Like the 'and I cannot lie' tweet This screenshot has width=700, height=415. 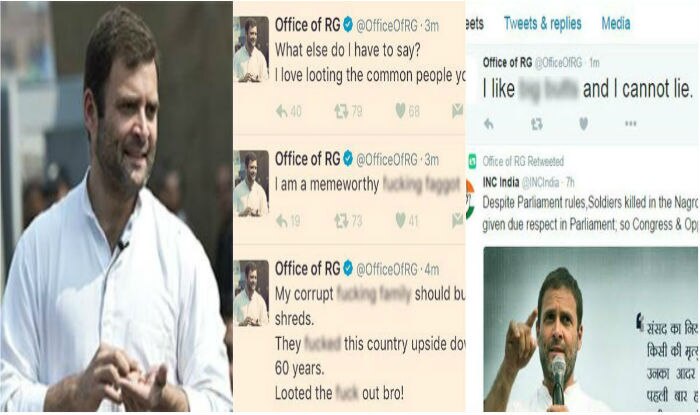583,124
